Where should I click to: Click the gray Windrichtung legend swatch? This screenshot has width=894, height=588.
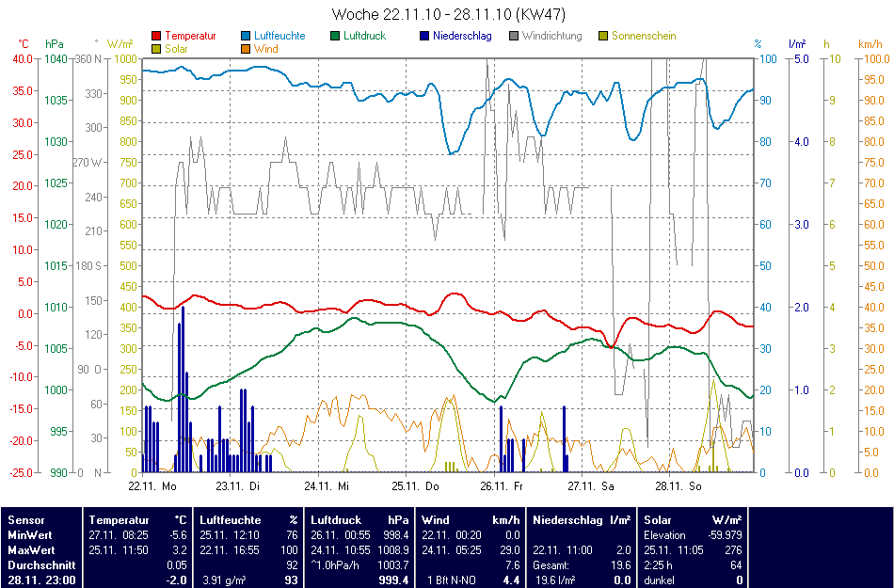(513, 36)
